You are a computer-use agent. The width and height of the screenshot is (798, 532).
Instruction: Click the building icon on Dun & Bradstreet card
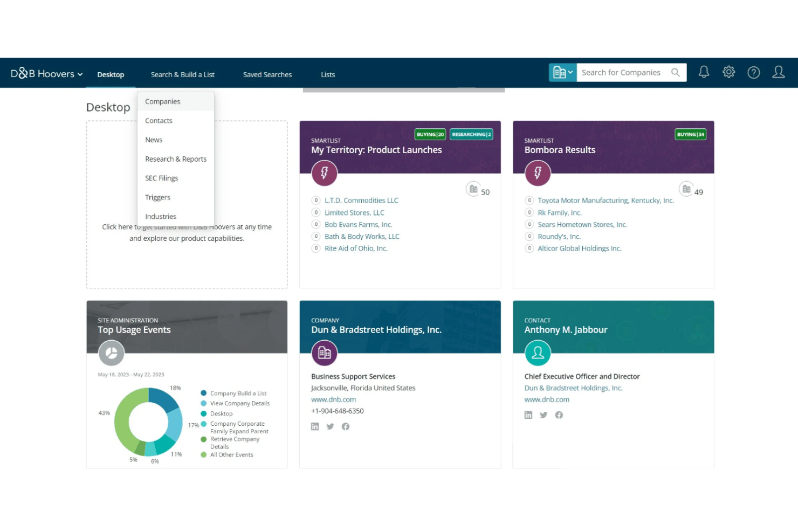tap(325, 353)
